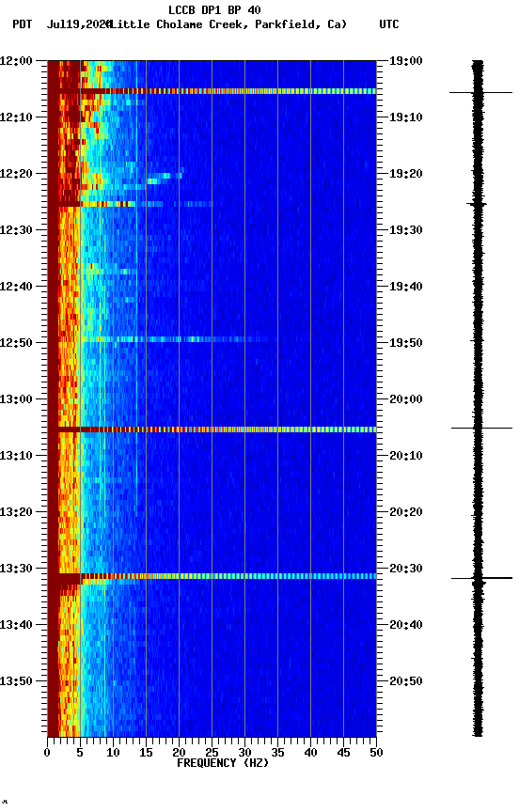Image resolution: width=519 pixels, height=812 pixels.
Task: Click the '20:30' UTC time label
Action: (x=406, y=569)
